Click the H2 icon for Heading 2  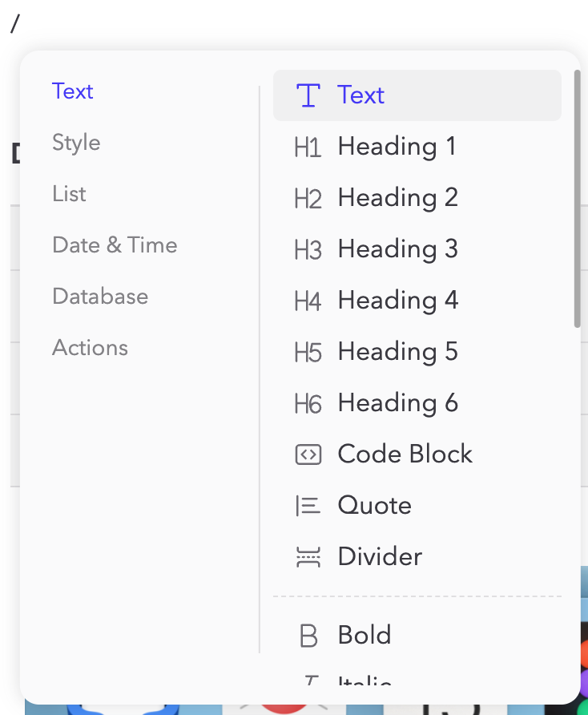308,197
